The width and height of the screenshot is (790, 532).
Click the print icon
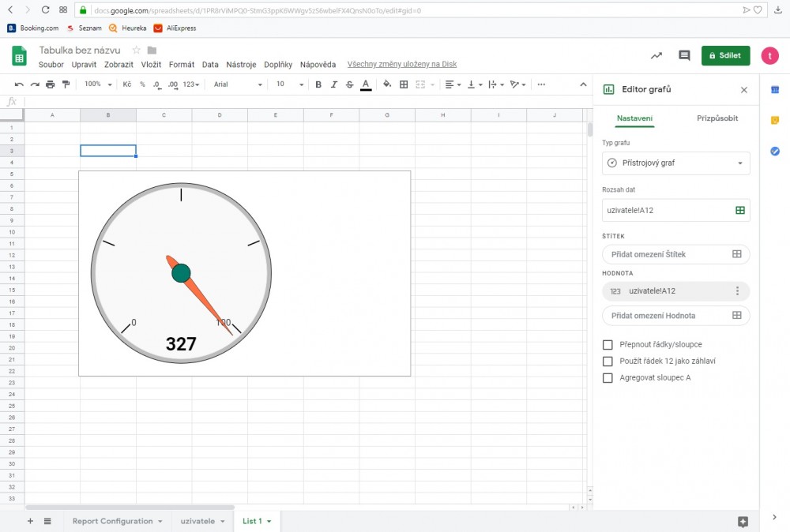point(51,84)
